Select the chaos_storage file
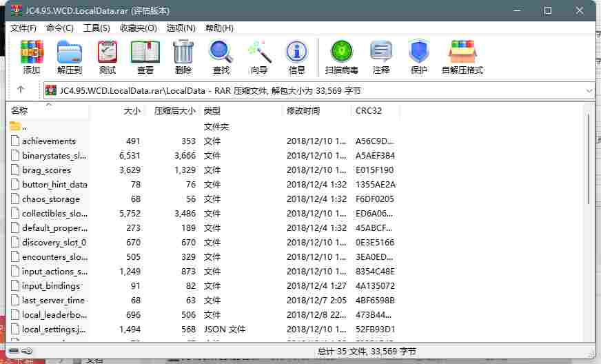The width and height of the screenshot is (601, 364). 50,199
